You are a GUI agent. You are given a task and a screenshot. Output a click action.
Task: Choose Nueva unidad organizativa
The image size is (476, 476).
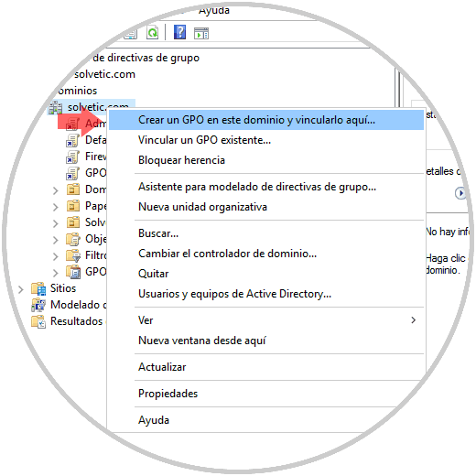pyautogui.click(x=202, y=207)
